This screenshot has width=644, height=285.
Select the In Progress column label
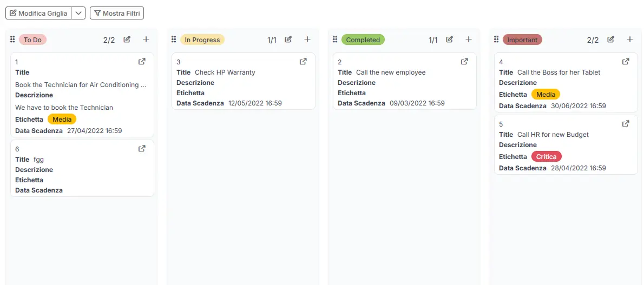(202, 39)
